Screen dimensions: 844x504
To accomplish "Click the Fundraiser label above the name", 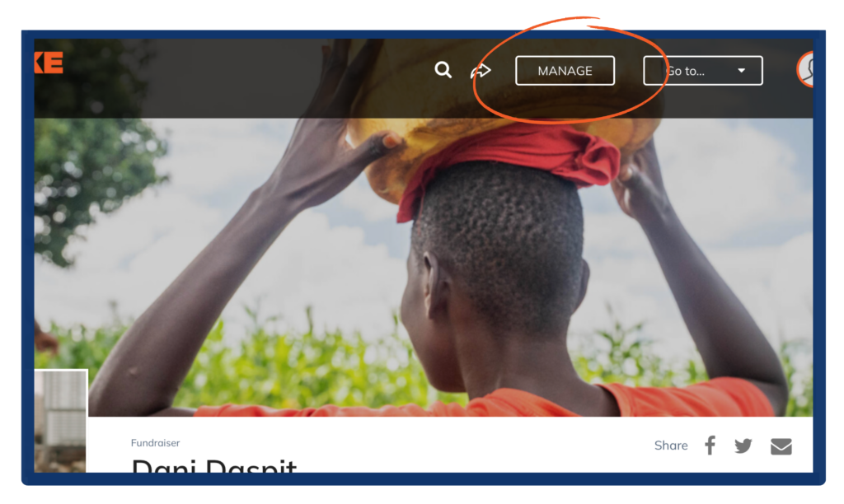I will coord(155,443).
